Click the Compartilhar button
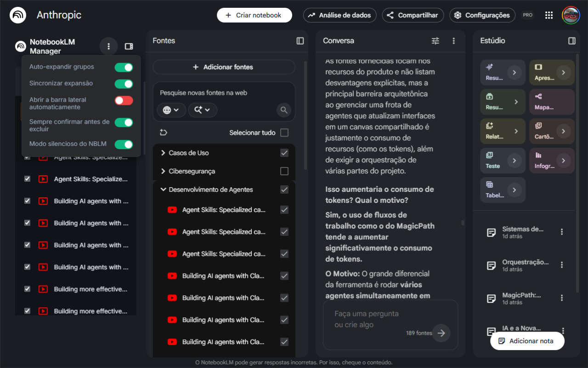The image size is (588, 368). tap(413, 15)
